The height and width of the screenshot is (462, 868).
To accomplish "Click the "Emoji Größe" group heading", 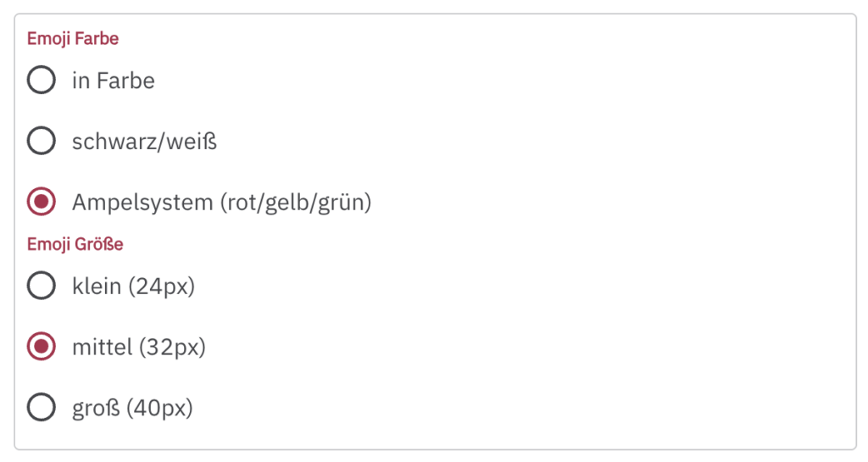I will click(75, 244).
